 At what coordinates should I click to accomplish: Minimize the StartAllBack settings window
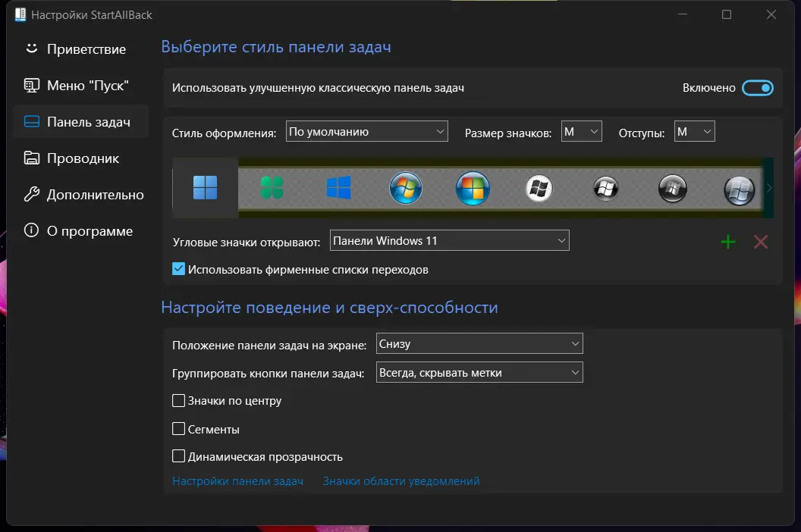683,15
